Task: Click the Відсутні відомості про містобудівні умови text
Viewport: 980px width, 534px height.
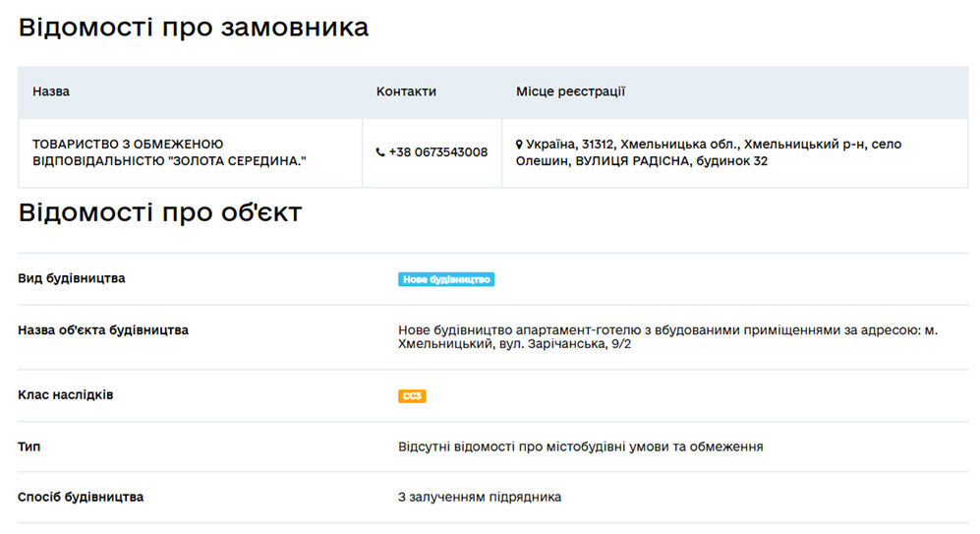Action: (x=581, y=447)
